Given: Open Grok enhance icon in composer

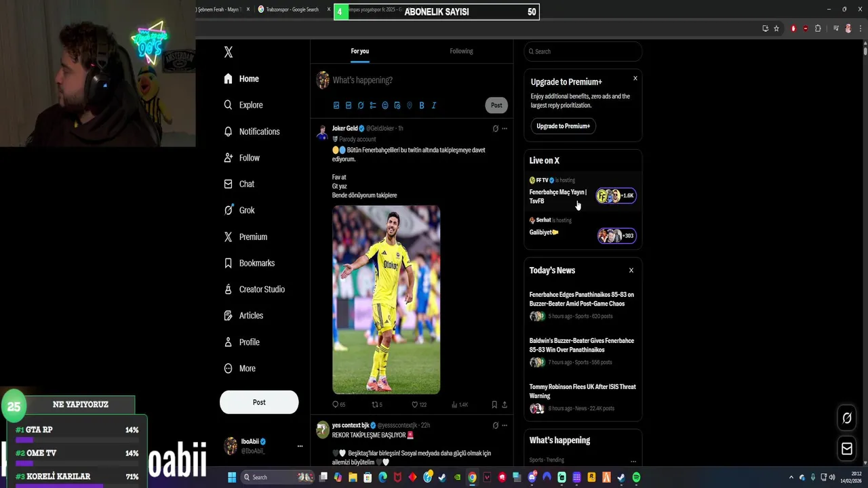Looking at the screenshot, I should (361, 105).
